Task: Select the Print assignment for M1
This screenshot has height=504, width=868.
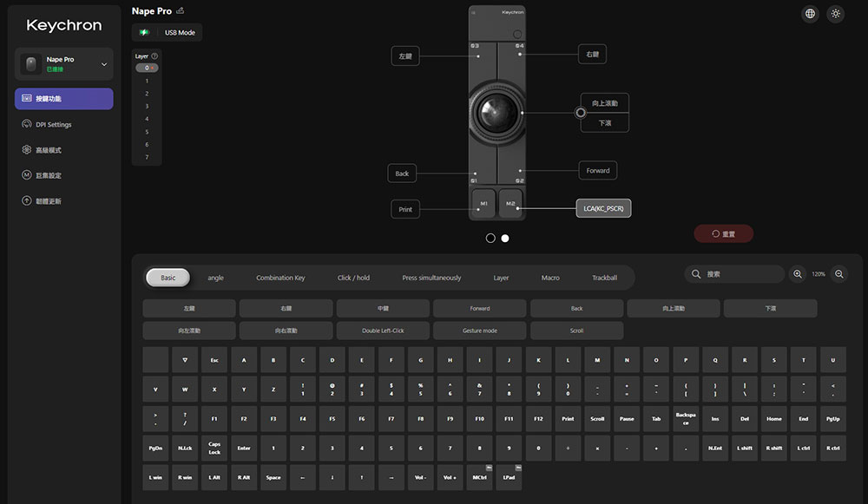Action: tap(405, 209)
